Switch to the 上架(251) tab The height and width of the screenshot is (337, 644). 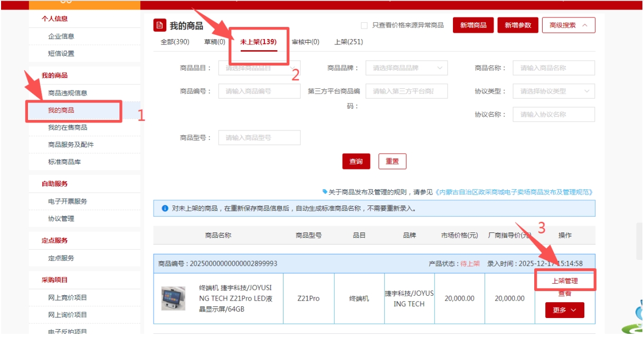[348, 42]
